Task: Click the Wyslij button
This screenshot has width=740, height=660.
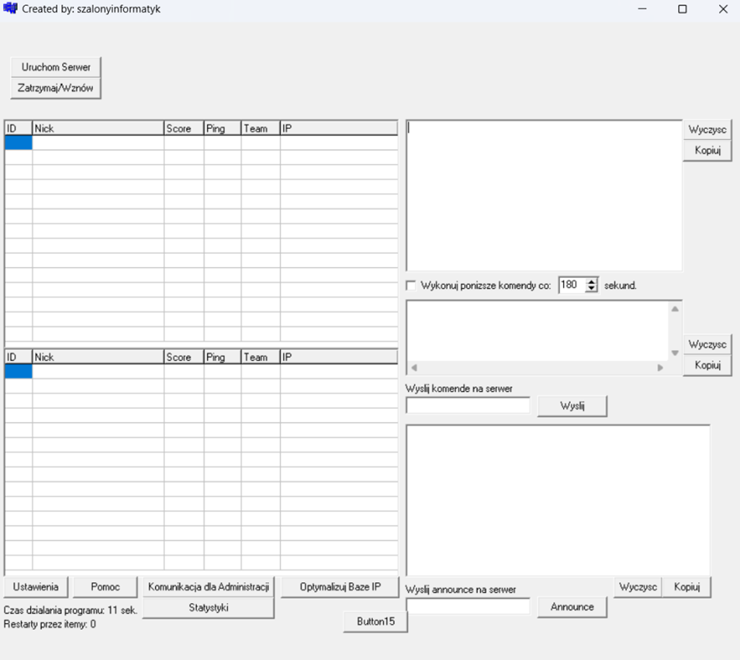Action: (x=572, y=406)
